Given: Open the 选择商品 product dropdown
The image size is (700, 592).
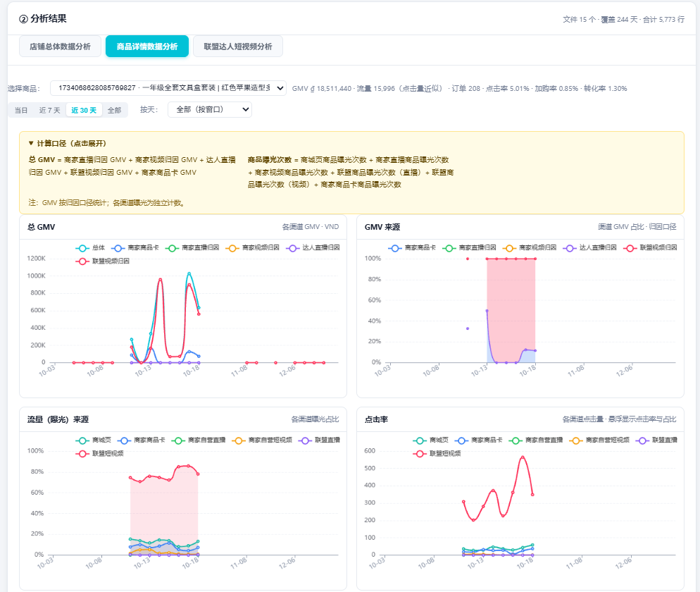Looking at the screenshot, I should pyautogui.click(x=168, y=88).
